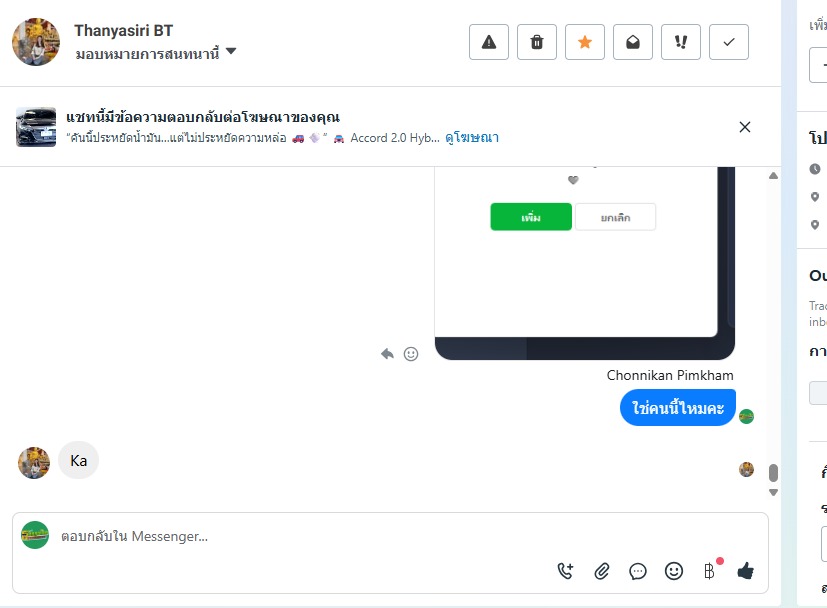Mark conversation unread with envelope icon

(x=633, y=42)
